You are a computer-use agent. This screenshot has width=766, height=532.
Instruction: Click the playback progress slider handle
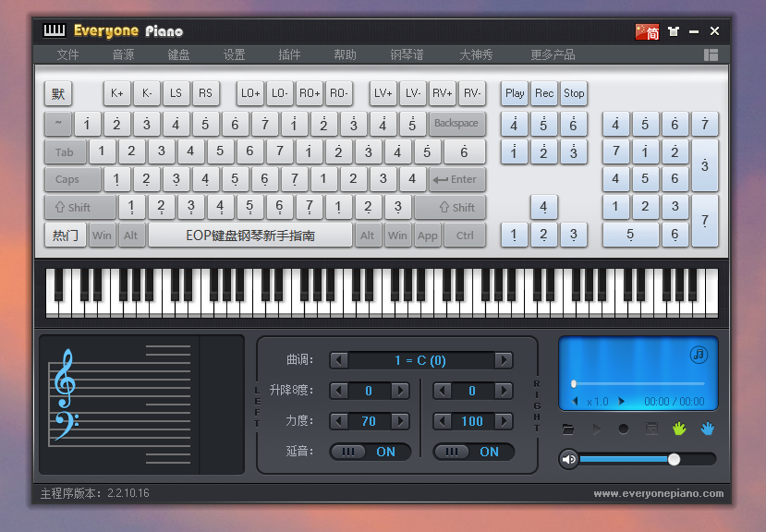tap(574, 384)
